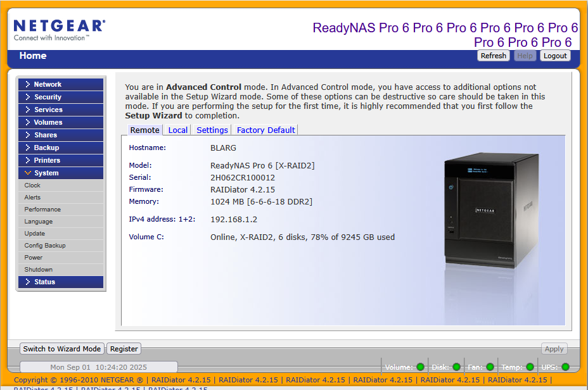Viewport: 588px width, 390px height.
Task: Open the Shutdown page
Action: 61,269
